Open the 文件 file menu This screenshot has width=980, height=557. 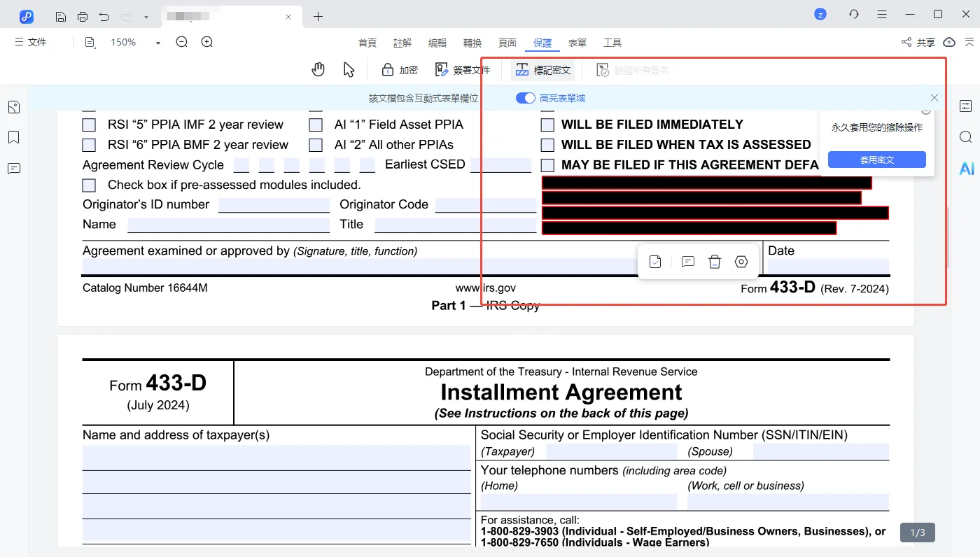(31, 42)
